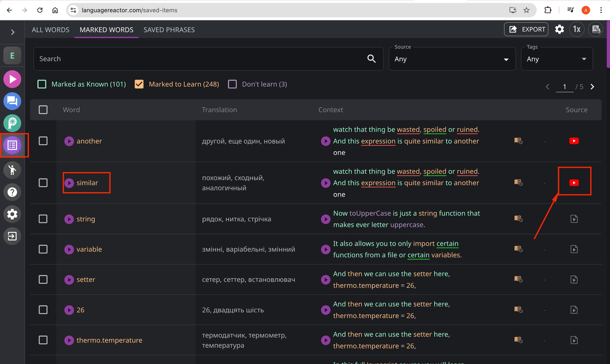Enable the 'Don't learn (3)' checkbox

(232, 84)
